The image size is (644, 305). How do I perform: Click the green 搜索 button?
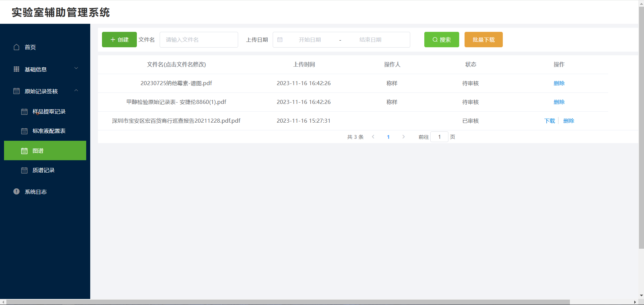coord(442,40)
